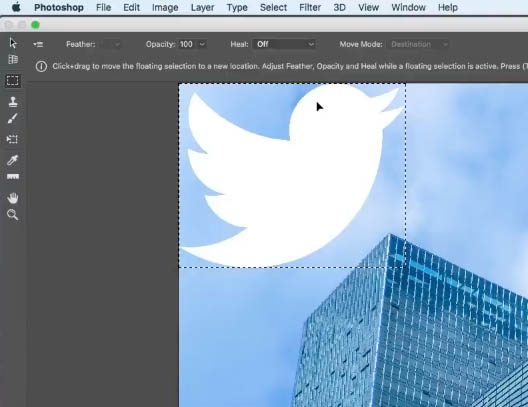Click the Opacity value field showing 100
This screenshot has width=528, height=407.
(186, 44)
